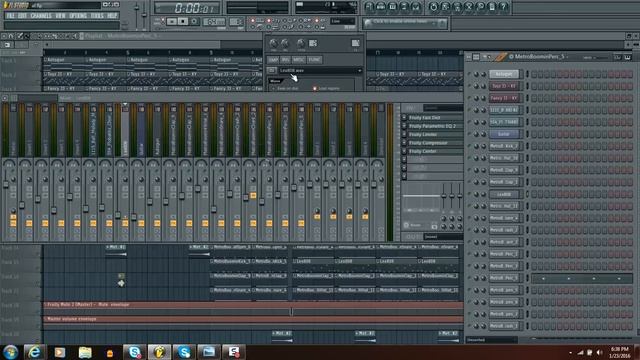Adjust the channel settings pan knob

coord(273,43)
